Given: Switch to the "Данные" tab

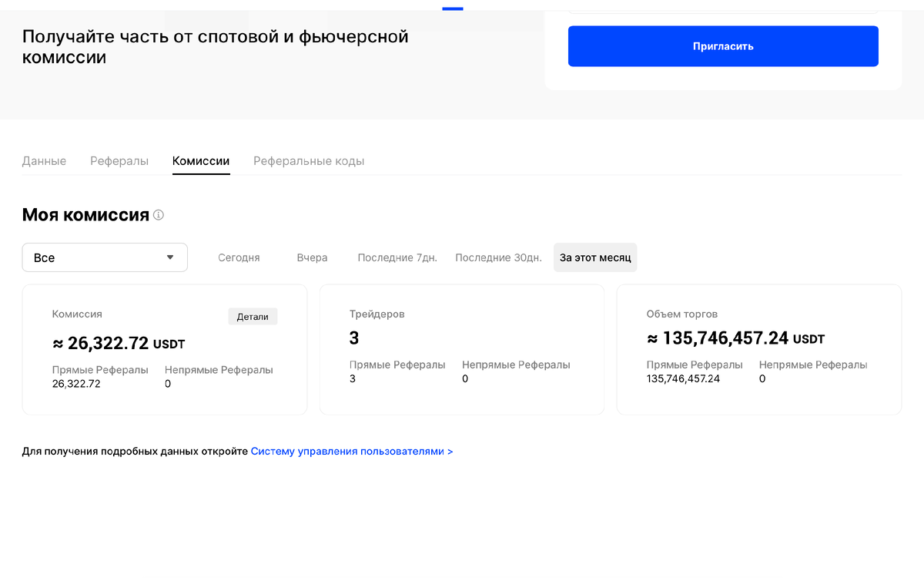Looking at the screenshot, I should click(44, 160).
